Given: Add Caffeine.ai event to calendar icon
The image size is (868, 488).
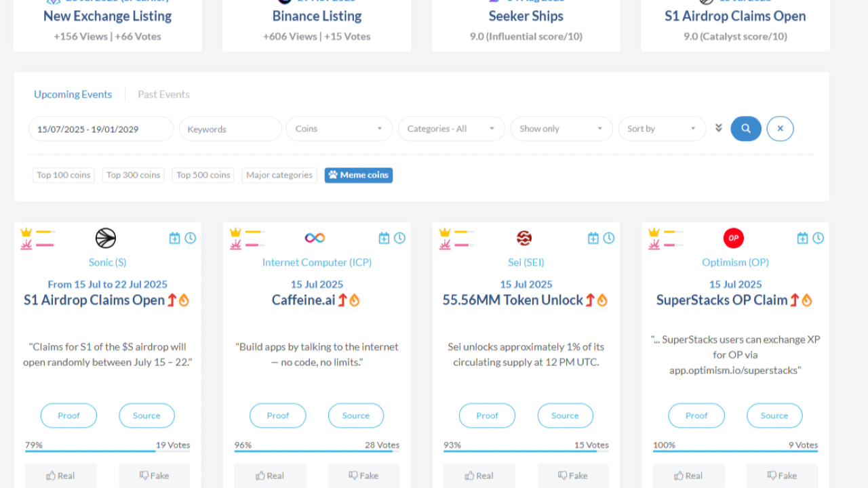Looking at the screenshot, I should 384,238.
